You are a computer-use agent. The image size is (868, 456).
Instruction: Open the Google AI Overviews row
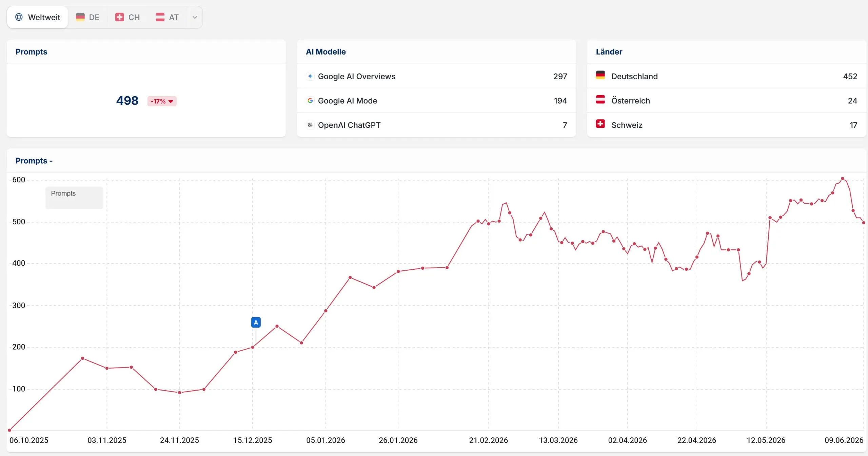pos(436,76)
